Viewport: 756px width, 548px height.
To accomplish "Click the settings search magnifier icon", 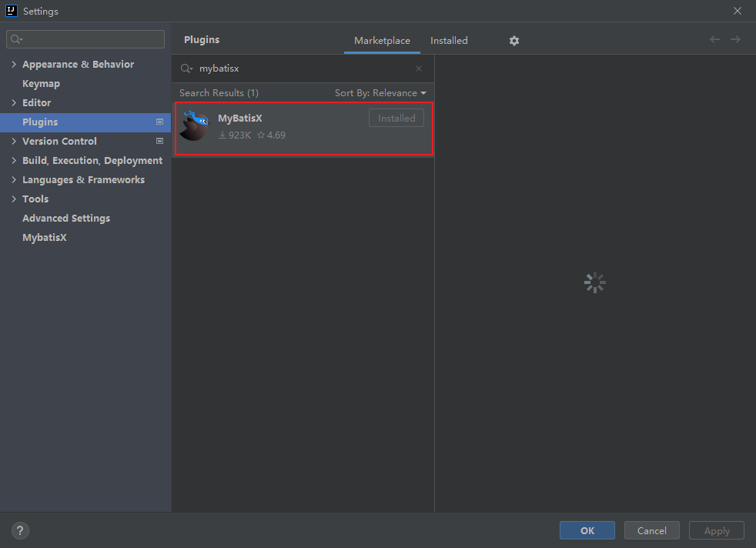I will [16, 39].
